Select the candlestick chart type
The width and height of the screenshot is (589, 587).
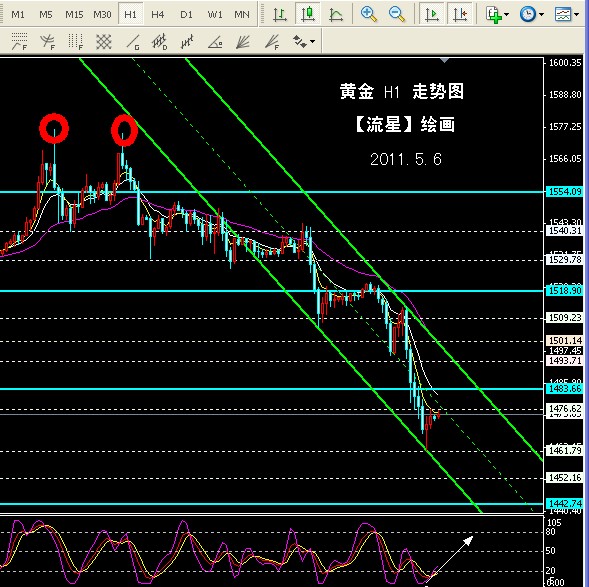(308, 14)
